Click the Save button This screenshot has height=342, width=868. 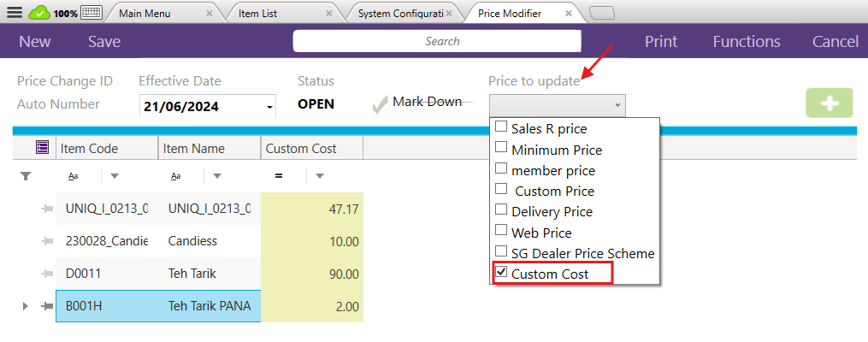pyautogui.click(x=104, y=42)
